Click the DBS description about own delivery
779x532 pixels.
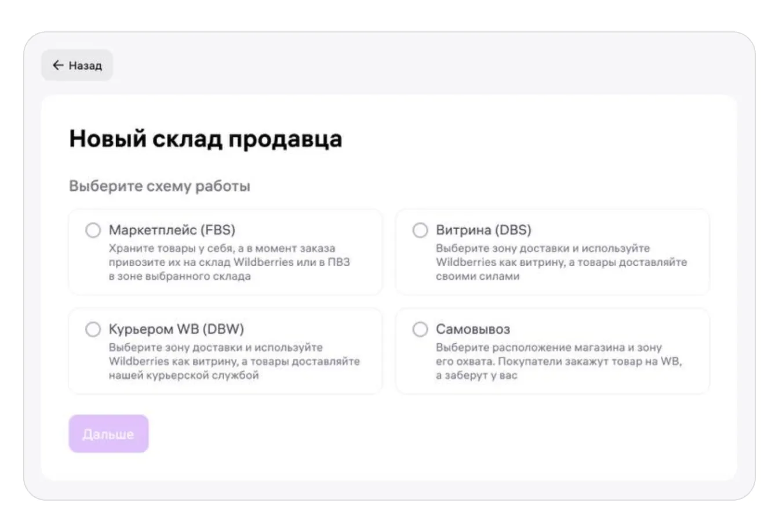click(560, 263)
